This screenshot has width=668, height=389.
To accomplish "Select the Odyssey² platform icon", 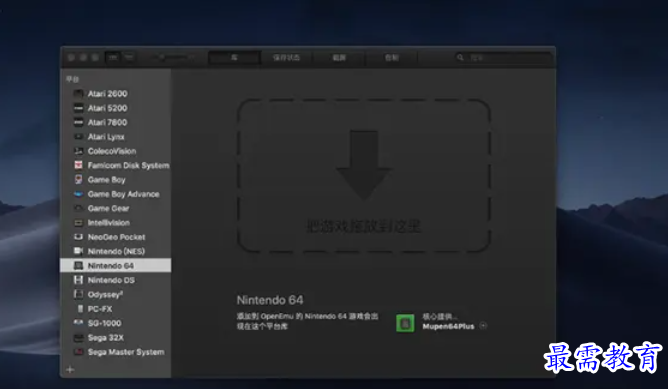I will click(x=78, y=294).
